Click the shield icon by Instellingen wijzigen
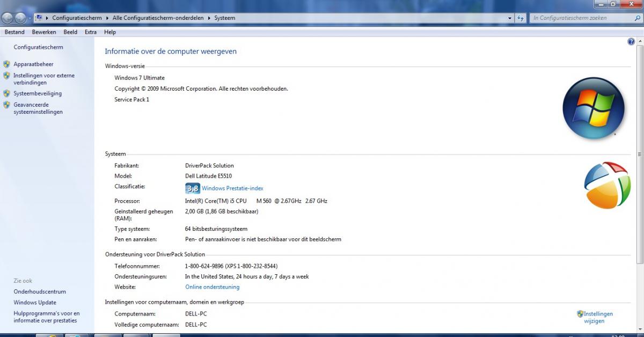Viewport: 644px width, 337px height. [x=580, y=314]
